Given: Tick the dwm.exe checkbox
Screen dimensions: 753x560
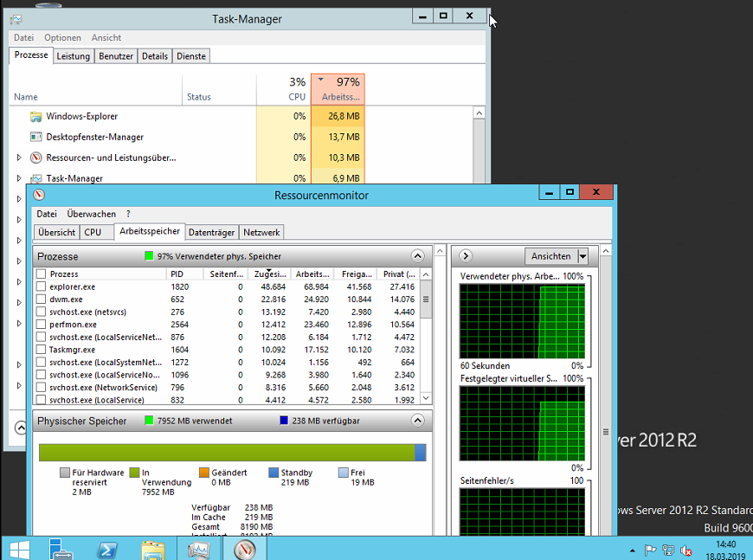Looking at the screenshot, I should 42,299.
